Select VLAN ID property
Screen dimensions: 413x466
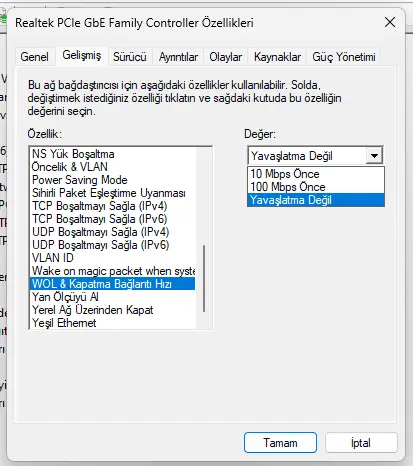tap(113, 258)
